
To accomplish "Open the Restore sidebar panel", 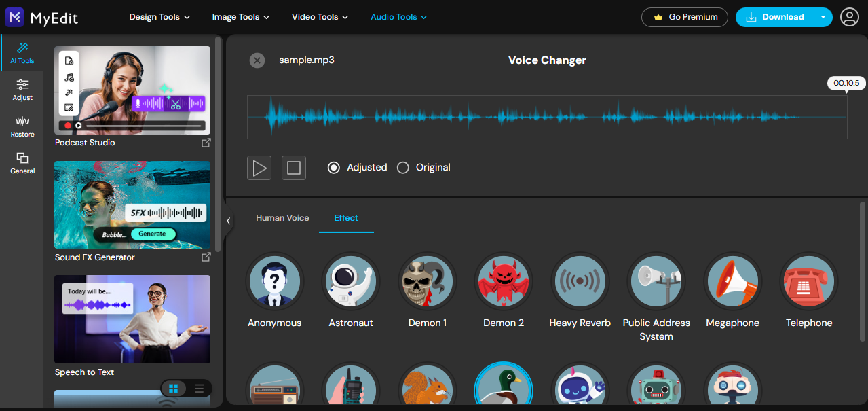I will (x=22, y=126).
